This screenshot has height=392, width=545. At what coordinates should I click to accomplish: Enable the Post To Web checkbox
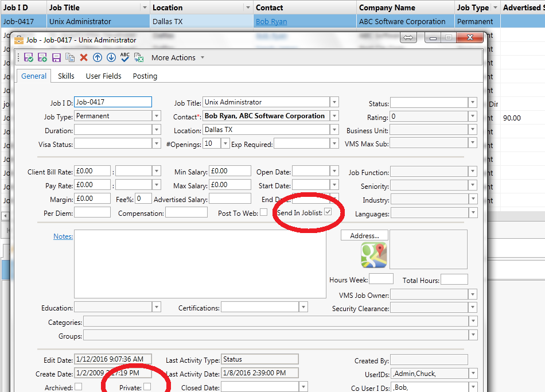(x=263, y=212)
